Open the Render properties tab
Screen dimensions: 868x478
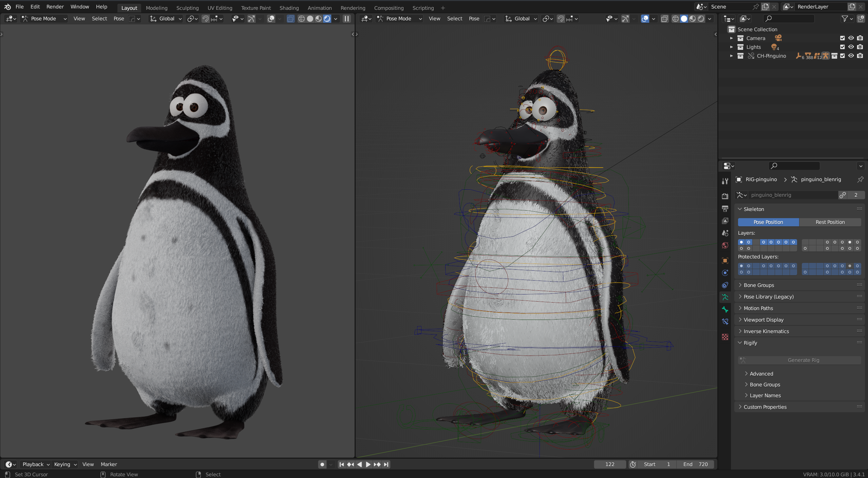point(725,196)
